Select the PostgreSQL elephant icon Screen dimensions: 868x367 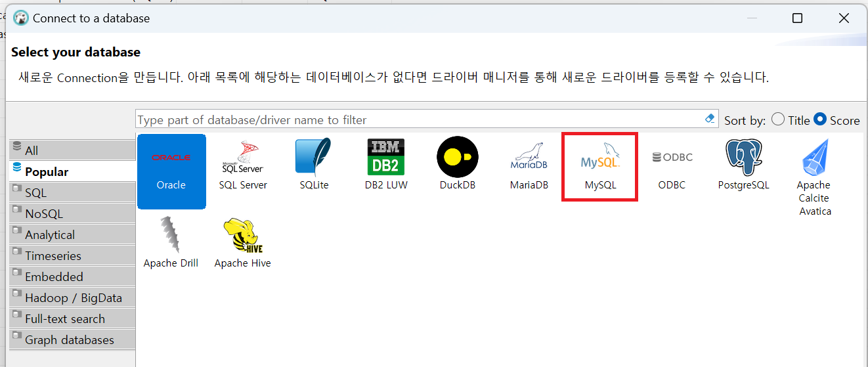point(743,164)
